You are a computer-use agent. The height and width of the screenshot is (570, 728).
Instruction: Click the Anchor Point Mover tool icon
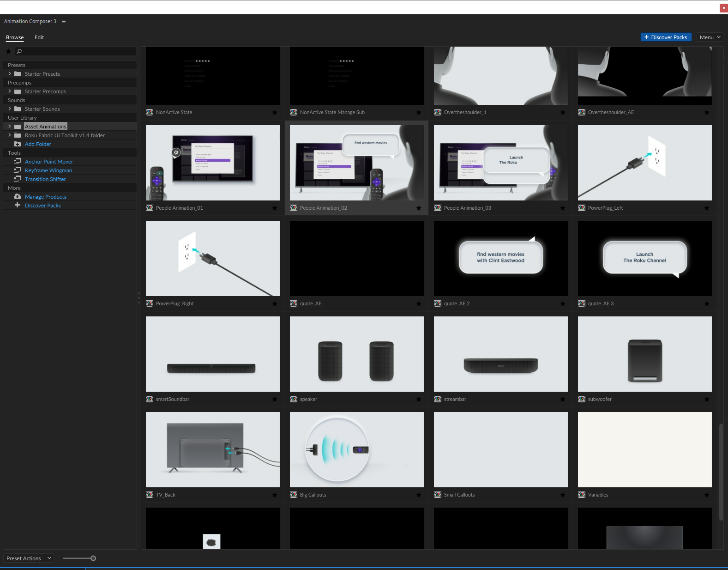coord(18,161)
